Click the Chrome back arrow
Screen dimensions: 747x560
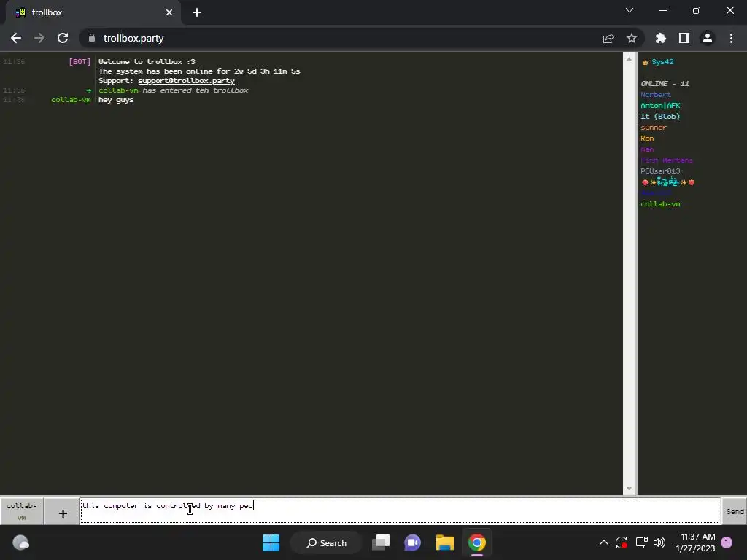click(16, 38)
